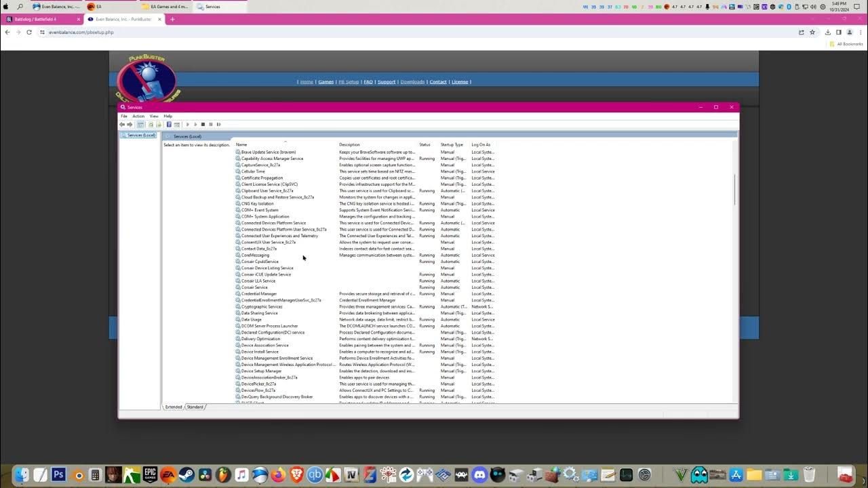Select the Device Setup Manager service

[366, 371]
